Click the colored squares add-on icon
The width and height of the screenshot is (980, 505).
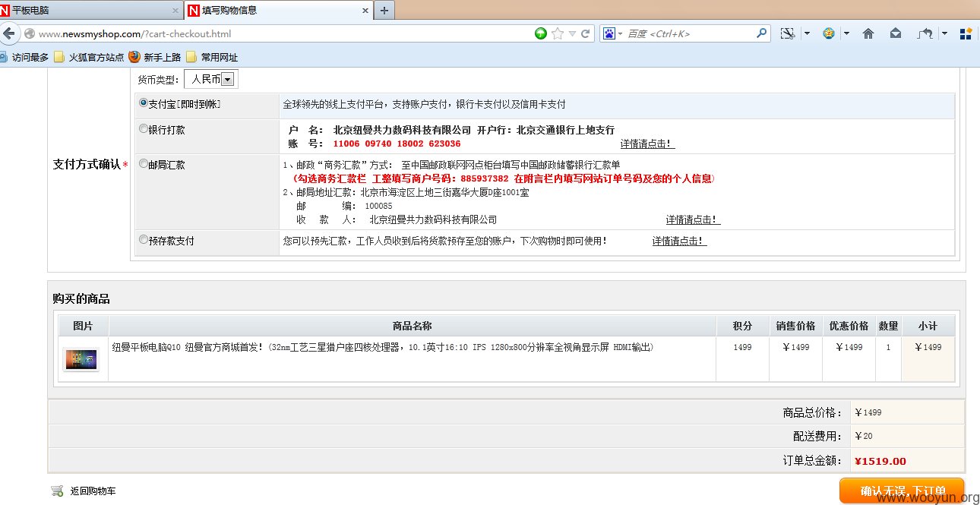[966, 33]
